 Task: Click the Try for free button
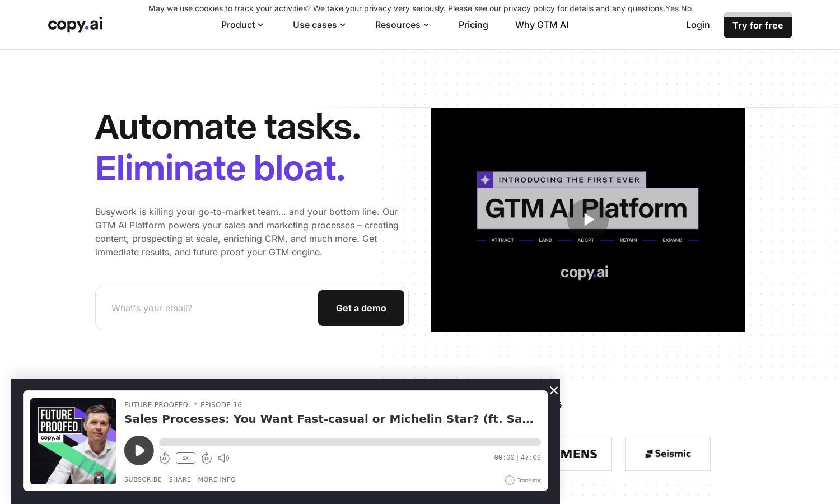(758, 25)
